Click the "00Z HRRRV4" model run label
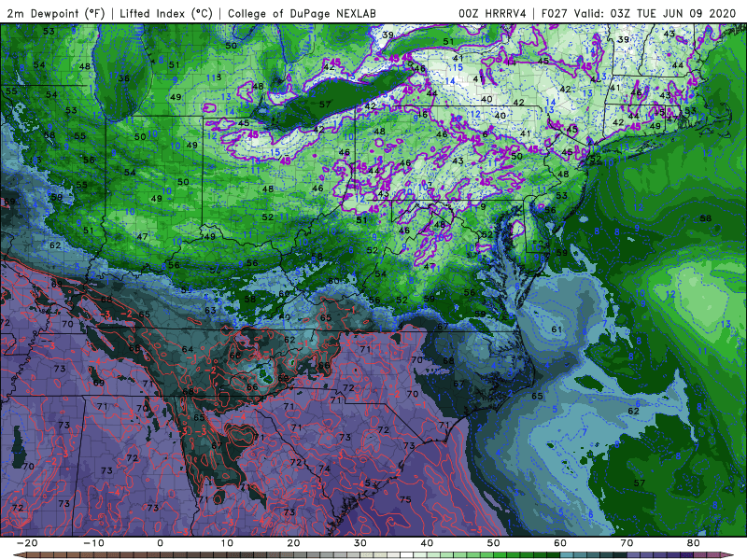Image resolution: width=747 pixels, height=560 pixels. coord(492,13)
